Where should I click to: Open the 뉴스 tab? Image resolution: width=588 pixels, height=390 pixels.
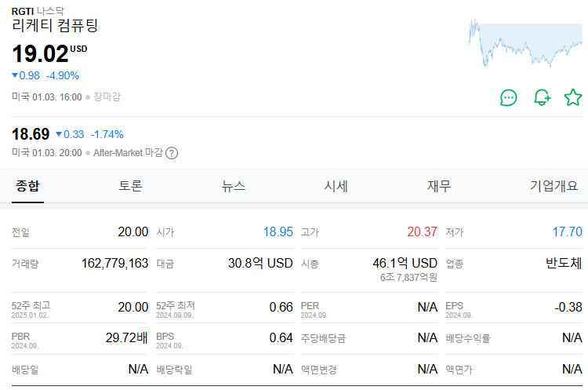(234, 186)
